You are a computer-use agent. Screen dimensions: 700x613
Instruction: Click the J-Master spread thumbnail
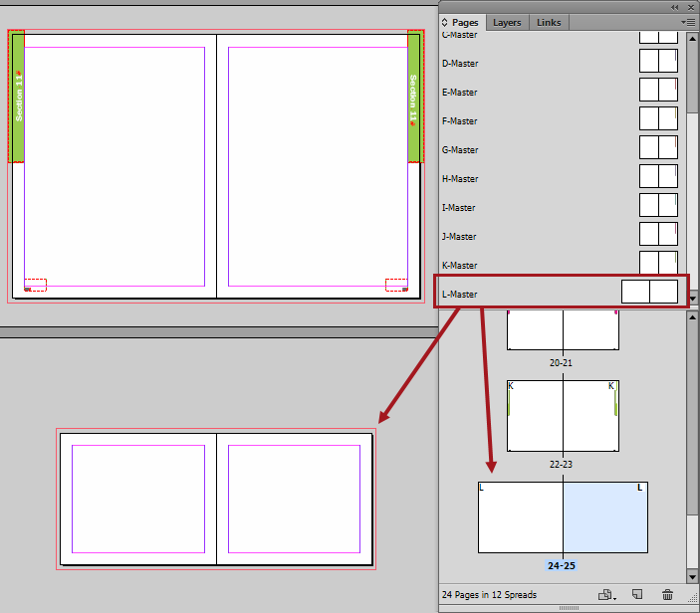pos(658,234)
